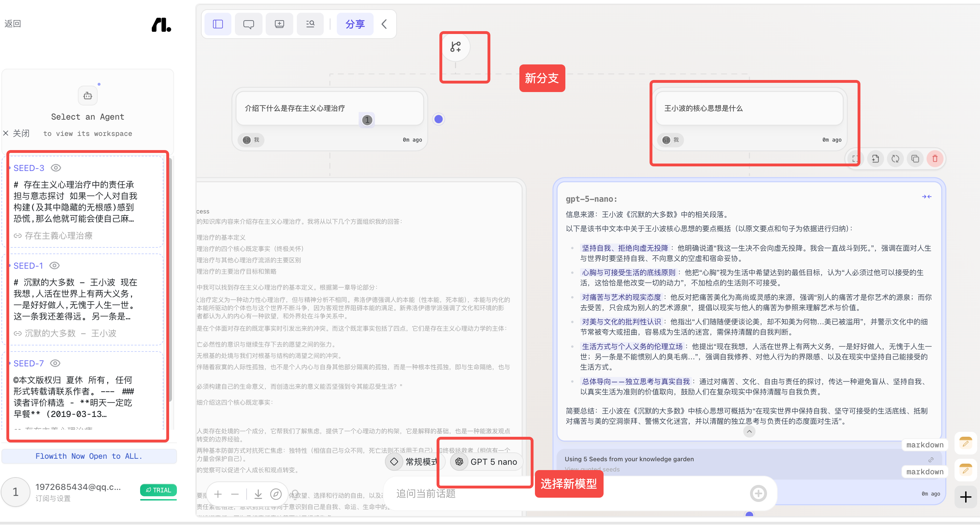This screenshot has width=980, height=526.
Task: Click the new branch icon
Action: coord(455,47)
